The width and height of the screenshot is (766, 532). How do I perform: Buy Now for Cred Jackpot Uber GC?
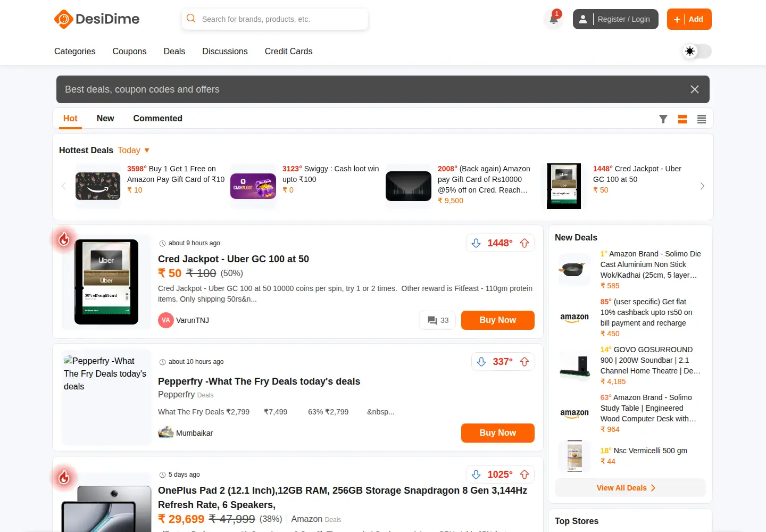498,320
